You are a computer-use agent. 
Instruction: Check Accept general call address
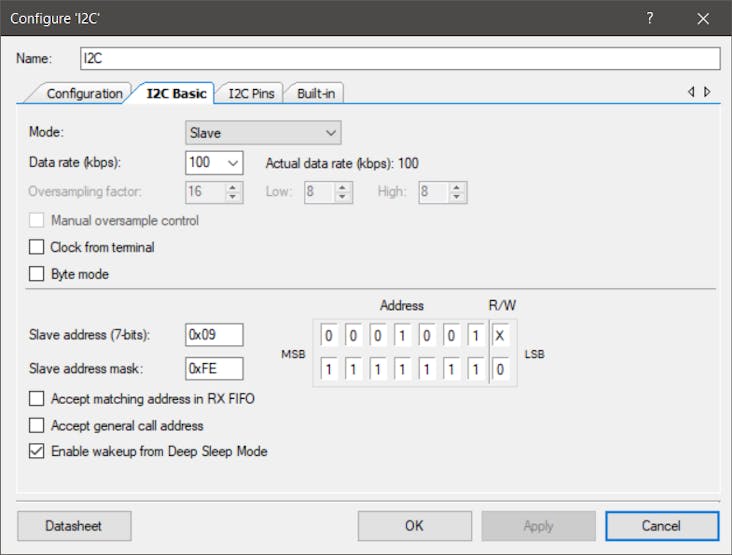point(37,425)
